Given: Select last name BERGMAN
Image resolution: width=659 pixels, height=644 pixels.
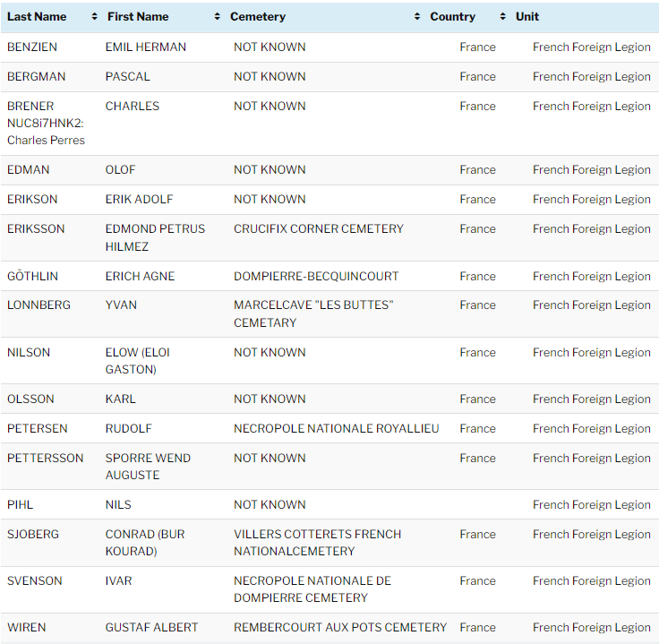Looking at the screenshot, I should pos(36,76).
